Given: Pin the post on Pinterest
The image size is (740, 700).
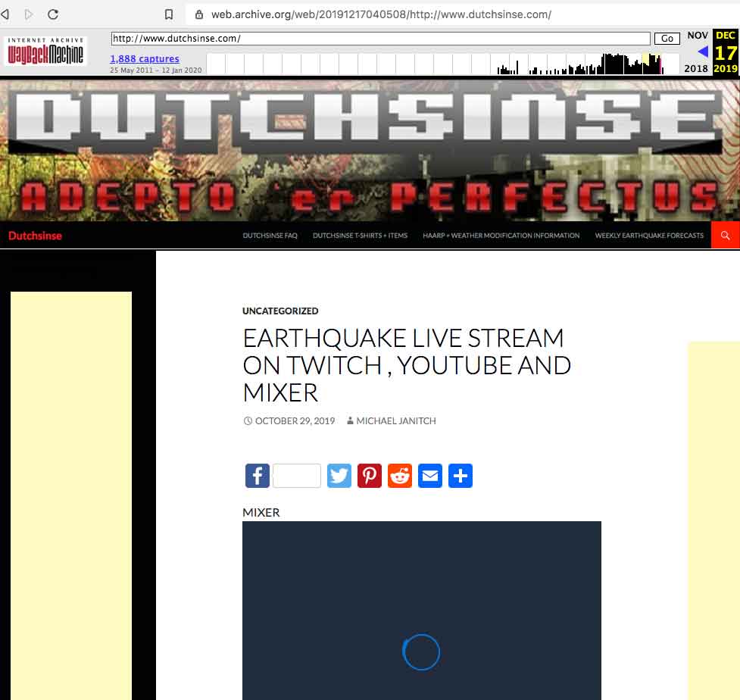Looking at the screenshot, I should 370,476.
